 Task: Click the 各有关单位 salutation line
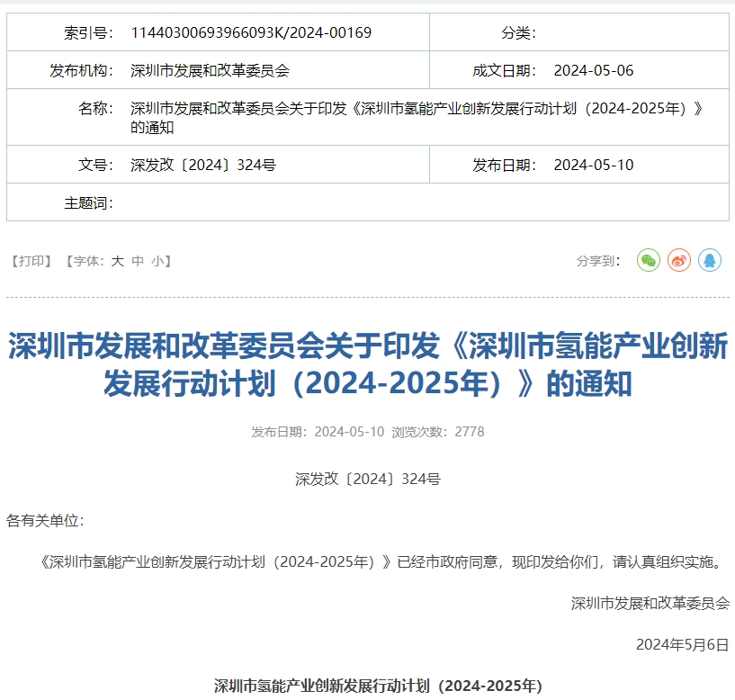45,520
